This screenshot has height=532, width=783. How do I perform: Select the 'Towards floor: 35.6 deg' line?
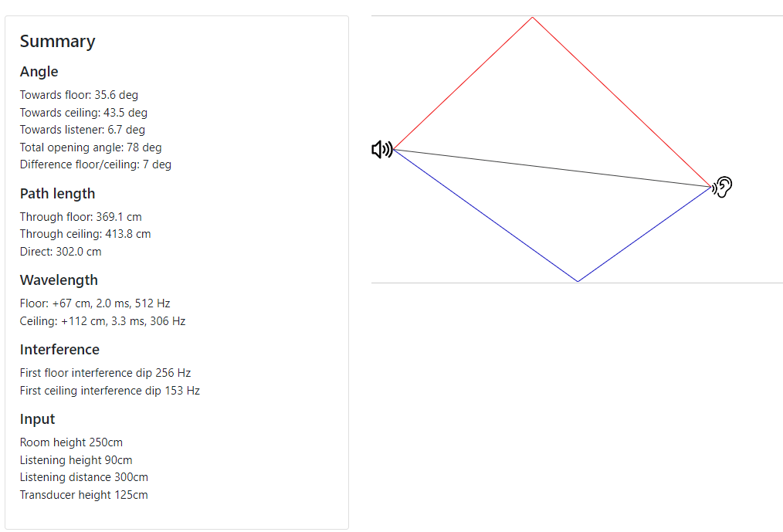coord(79,95)
